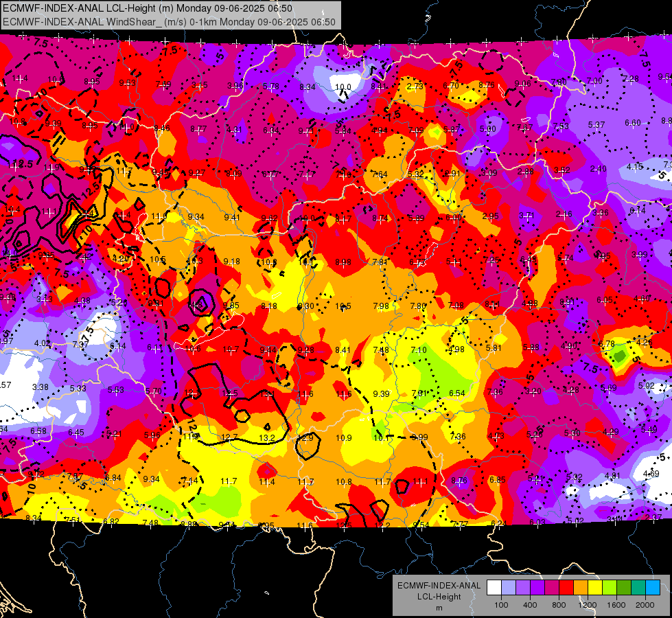Click the legend label 1600
This screenshot has height=618, width=672.
tap(616, 605)
